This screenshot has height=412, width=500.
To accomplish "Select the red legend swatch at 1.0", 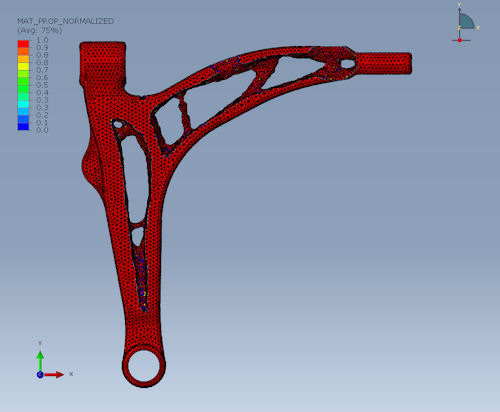I will click(x=23, y=44).
